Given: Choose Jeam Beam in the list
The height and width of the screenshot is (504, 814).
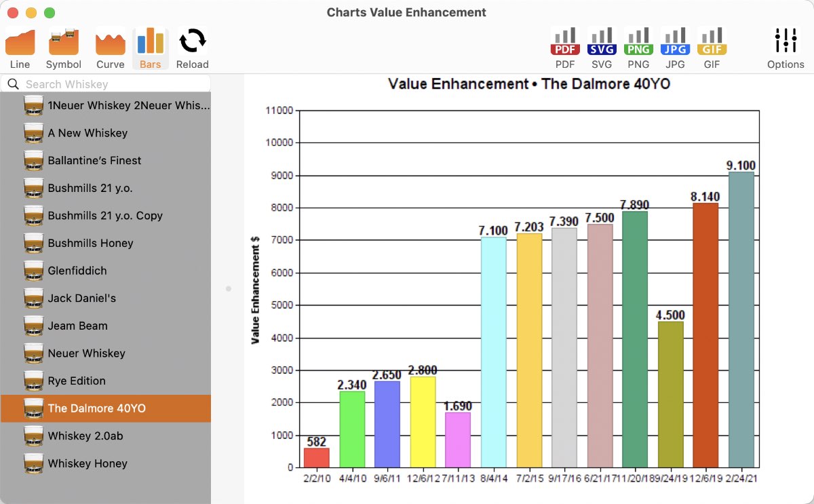Looking at the screenshot, I should 106,326.
